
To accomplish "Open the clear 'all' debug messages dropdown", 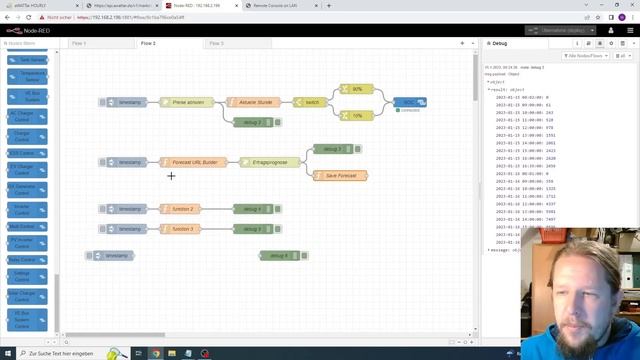I will click(623, 56).
